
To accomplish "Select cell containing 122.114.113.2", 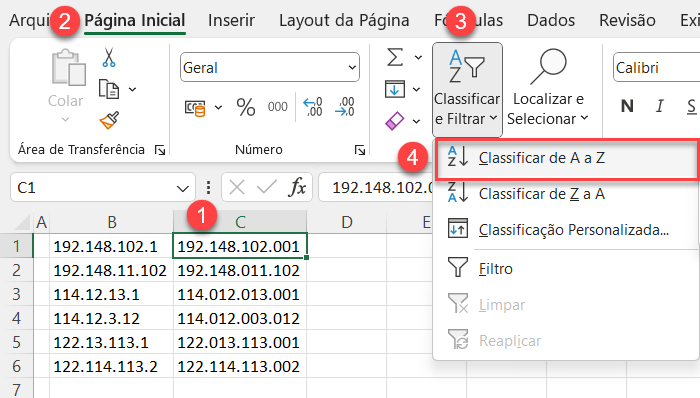I will point(112,367).
